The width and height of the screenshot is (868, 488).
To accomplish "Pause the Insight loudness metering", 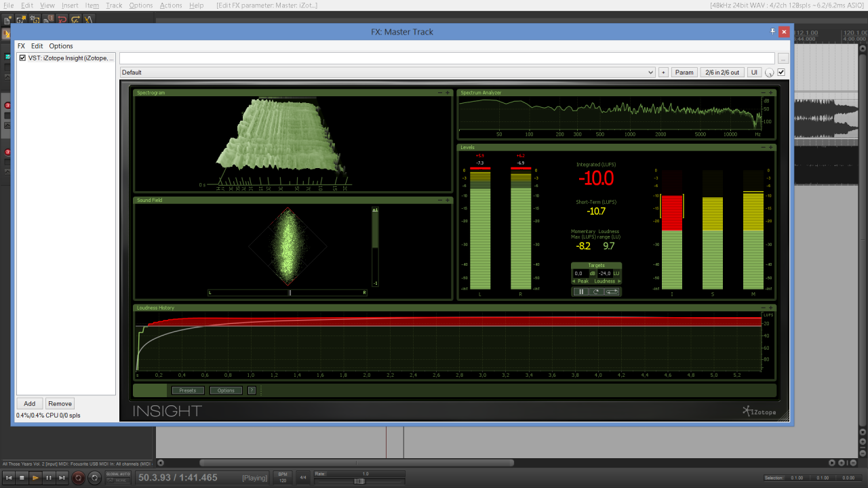I will [x=580, y=291].
